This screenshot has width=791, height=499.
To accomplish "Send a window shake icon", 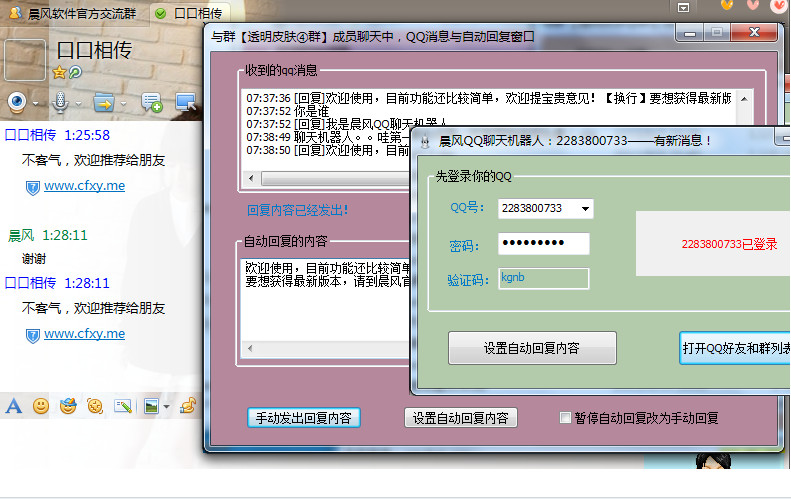I will point(95,406).
